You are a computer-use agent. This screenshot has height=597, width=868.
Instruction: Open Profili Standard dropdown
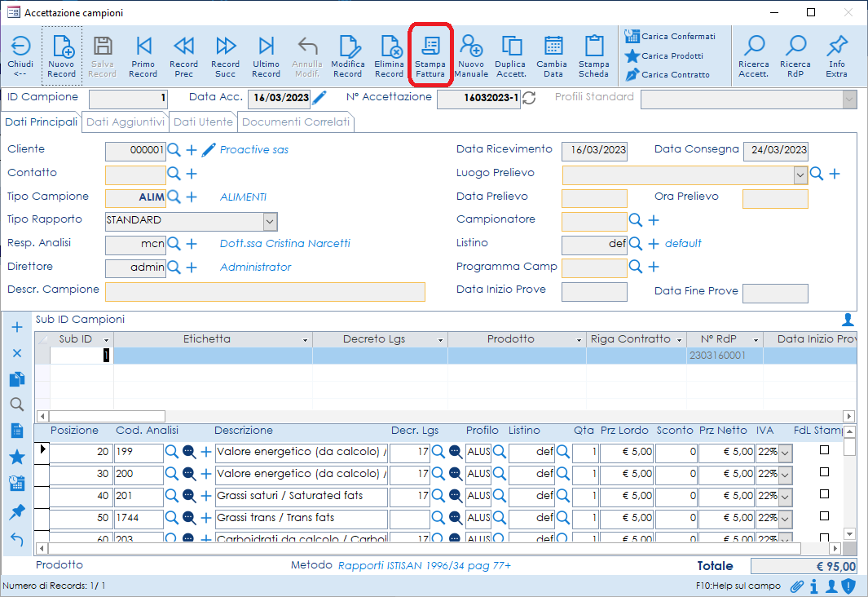coord(850,99)
